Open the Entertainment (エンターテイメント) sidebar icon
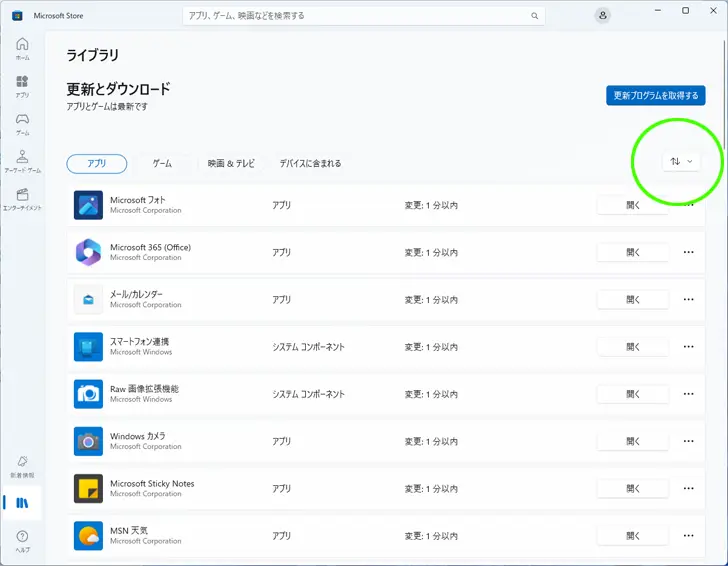Image resolution: width=728 pixels, height=566 pixels. click(22, 199)
